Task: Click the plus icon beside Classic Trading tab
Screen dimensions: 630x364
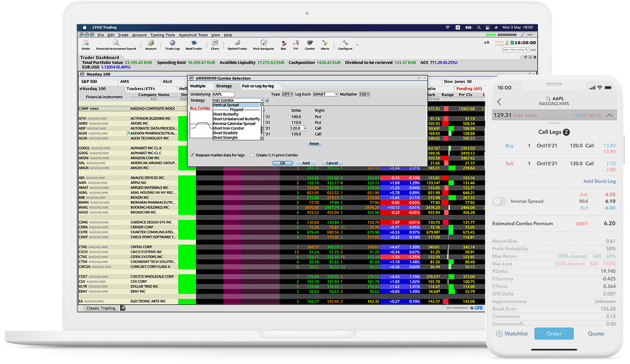Action: [123, 308]
